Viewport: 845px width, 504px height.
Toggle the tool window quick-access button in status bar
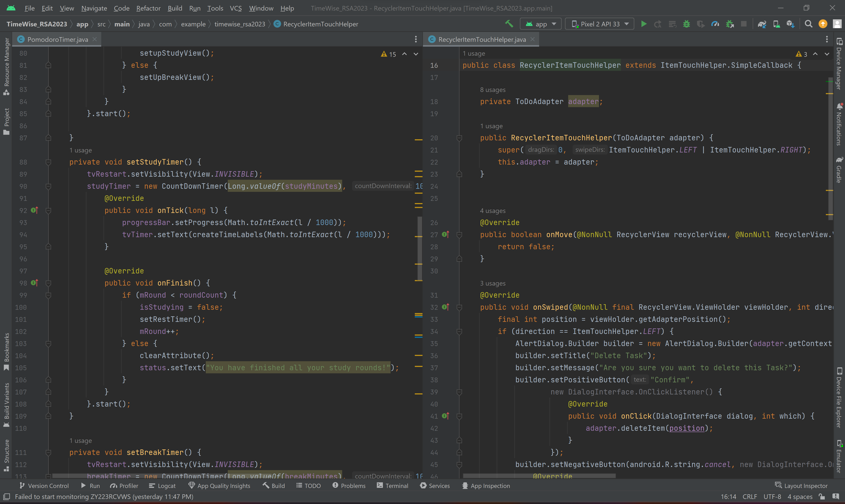pyautogui.click(x=6, y=497)
